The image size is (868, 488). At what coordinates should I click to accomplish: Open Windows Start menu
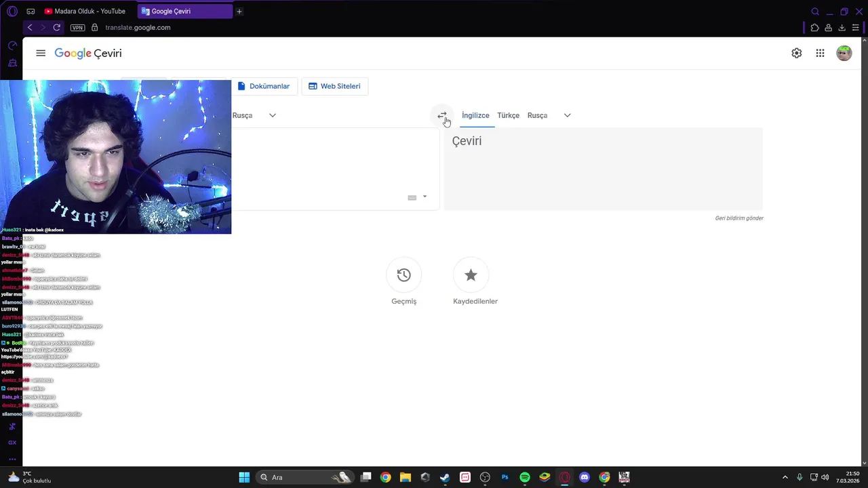244,477
